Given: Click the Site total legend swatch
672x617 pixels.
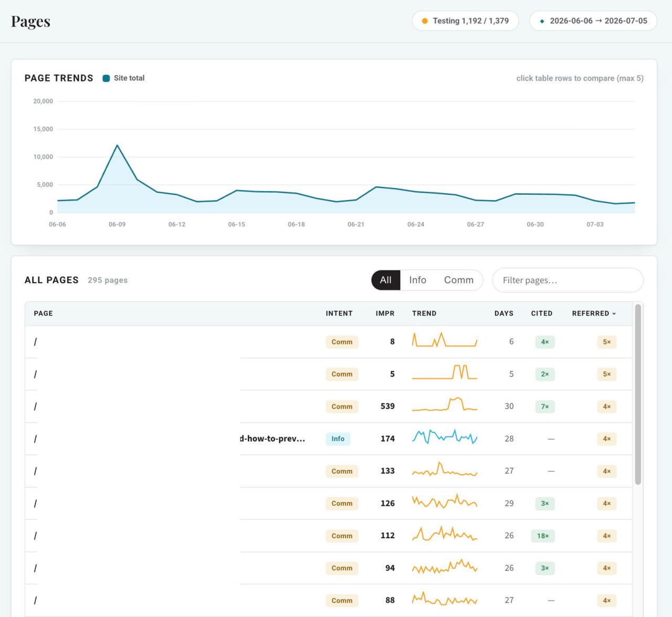Looking at the screenshot, I should click(106, 78).
